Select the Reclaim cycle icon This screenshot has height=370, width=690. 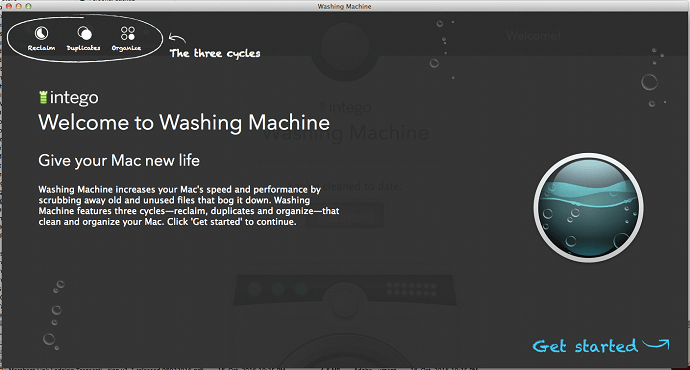(x=41, y=33)
